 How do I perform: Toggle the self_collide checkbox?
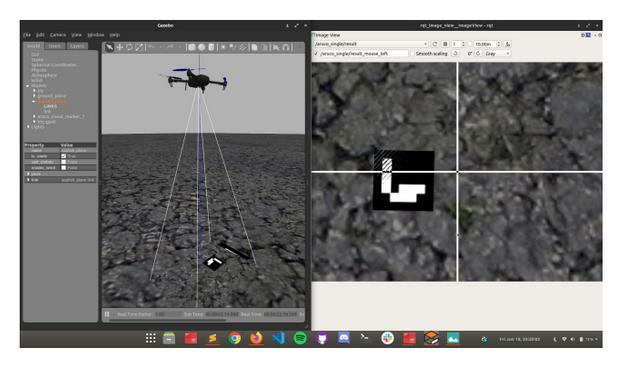(63, 162)
